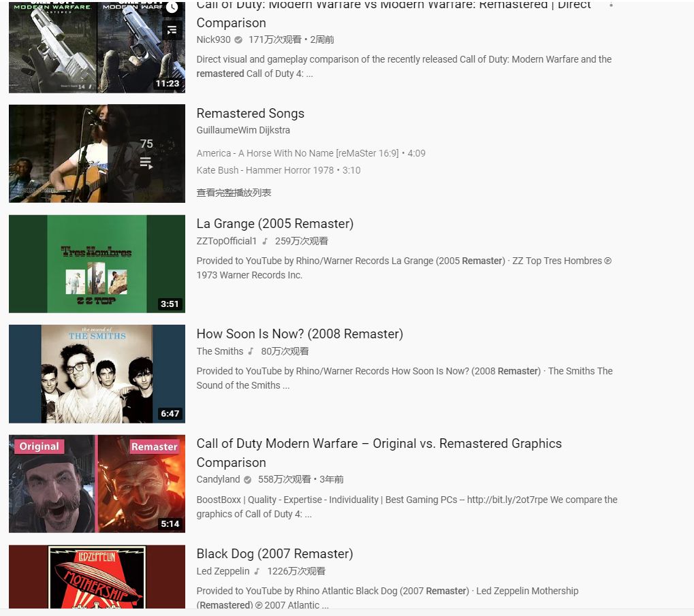Click the 6:47 duration badge on The Smiths
694x616 pixels.
coord(170,413)
